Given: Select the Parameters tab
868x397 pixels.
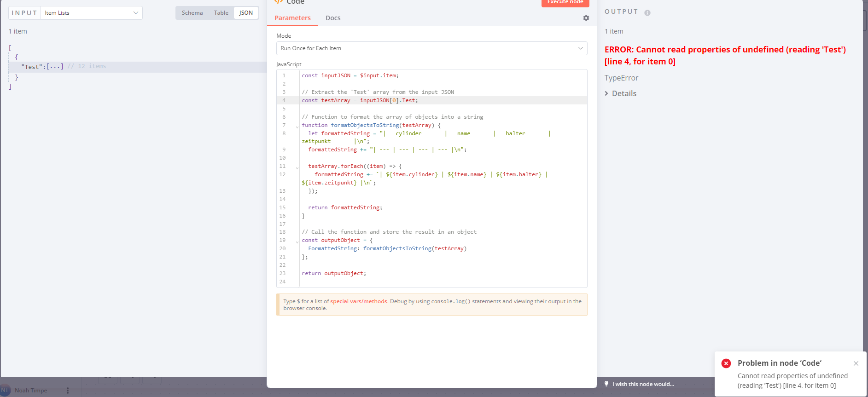Looking at the screenshot, I should (x=292, y=18).
